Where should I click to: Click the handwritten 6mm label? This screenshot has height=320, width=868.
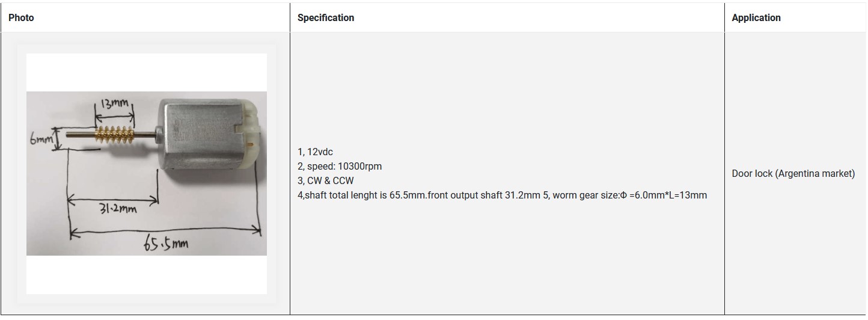coord(41,139)
